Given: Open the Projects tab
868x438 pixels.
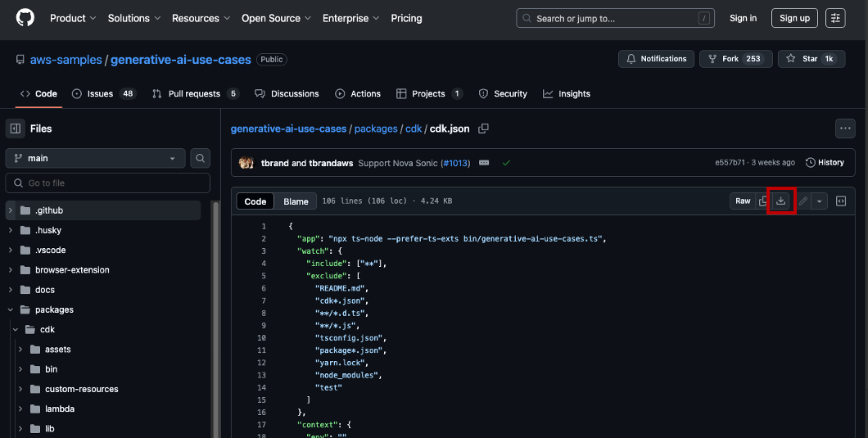Looking at the screenshot, I should [x=430, y=93].
